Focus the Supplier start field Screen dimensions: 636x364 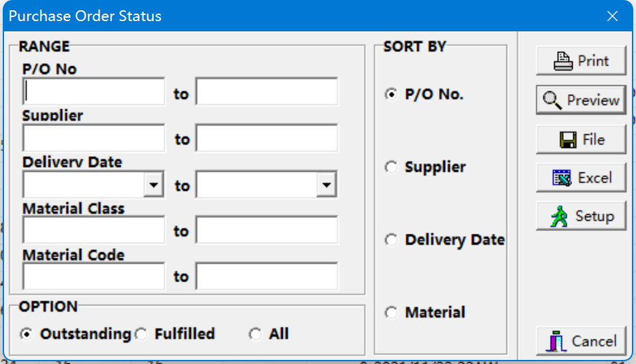click(x=93, y=138)
